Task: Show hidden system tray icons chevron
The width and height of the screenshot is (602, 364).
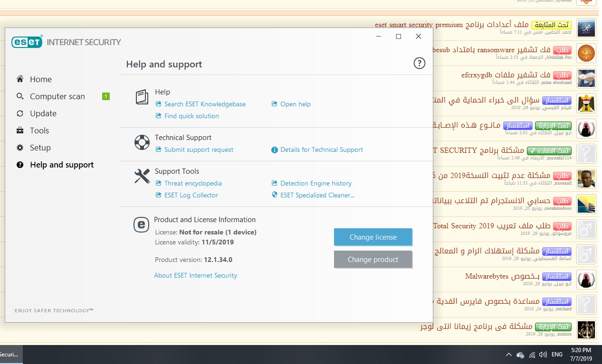Action: (x=509, y=355)
